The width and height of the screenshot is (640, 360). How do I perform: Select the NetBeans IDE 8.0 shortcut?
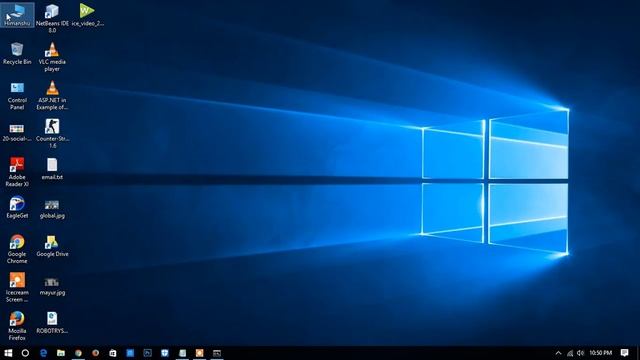click(x=52, y=18)
